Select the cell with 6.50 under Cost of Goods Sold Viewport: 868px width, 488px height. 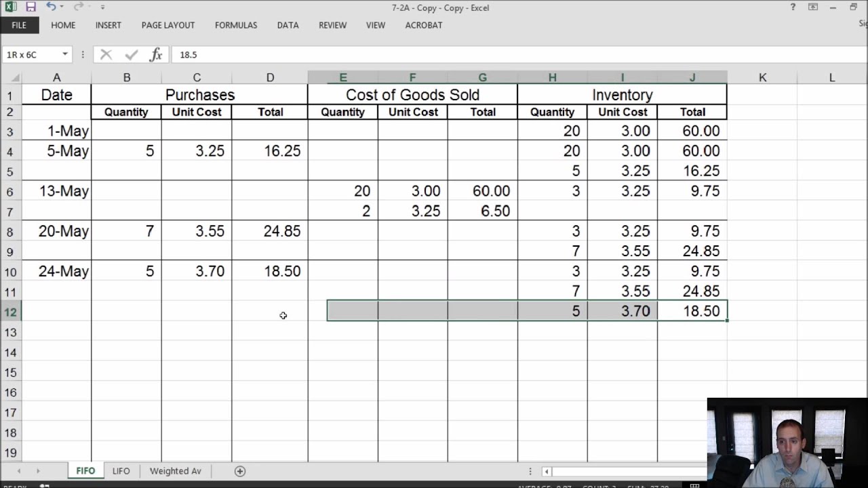[x=482, y=211]
